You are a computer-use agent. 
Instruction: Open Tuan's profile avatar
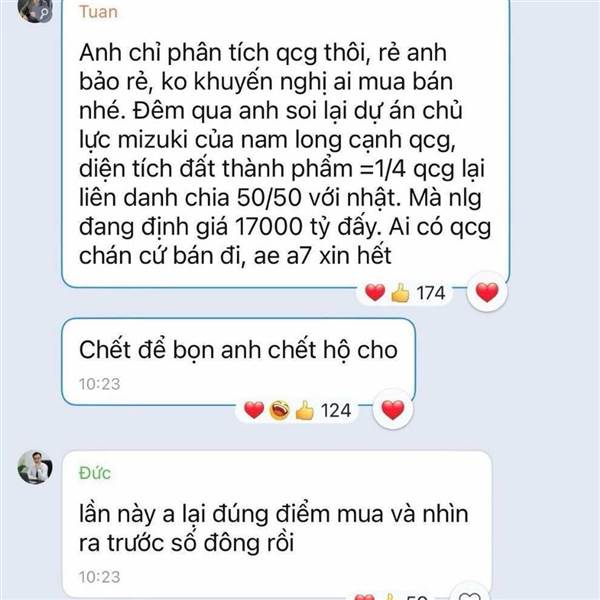coord(35,10)
